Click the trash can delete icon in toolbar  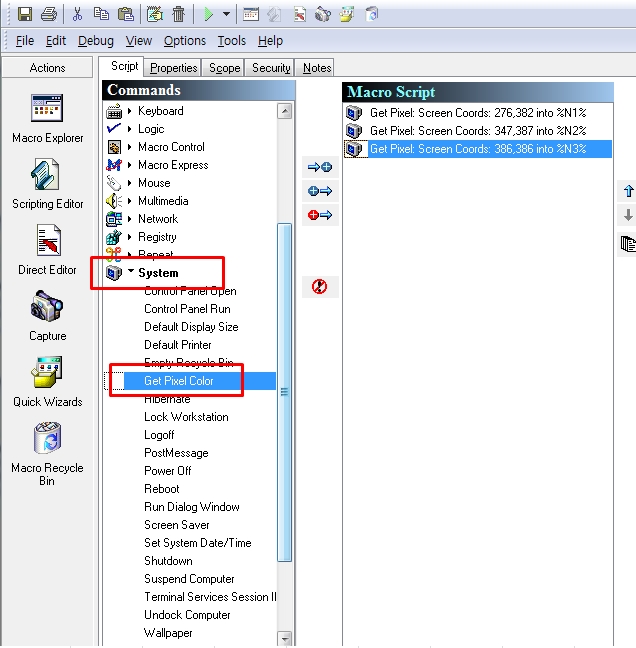[178, 14]
